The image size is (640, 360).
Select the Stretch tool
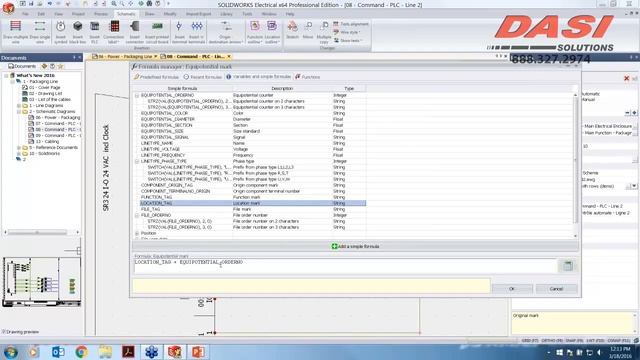[x=292, y=30]
